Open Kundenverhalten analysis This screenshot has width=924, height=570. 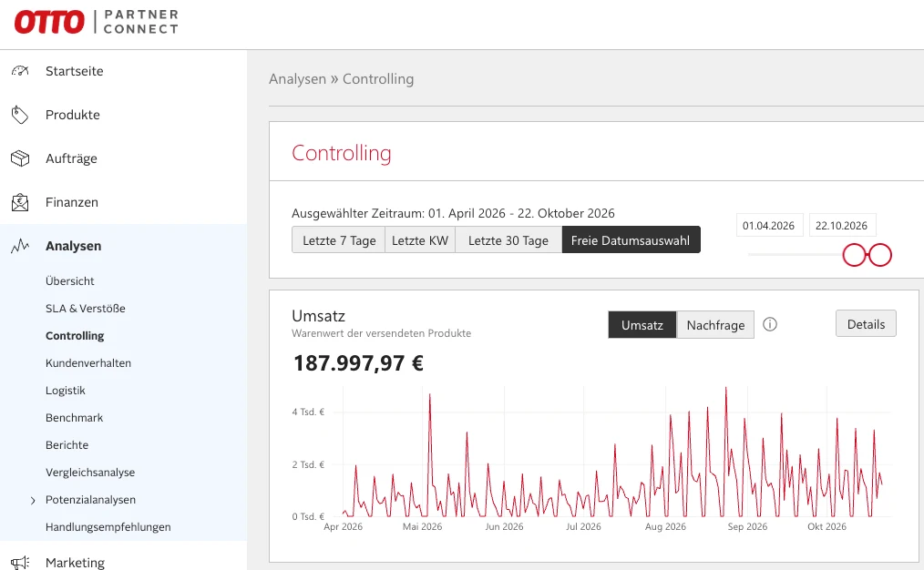pyautogui.click(x=88, y=362)
